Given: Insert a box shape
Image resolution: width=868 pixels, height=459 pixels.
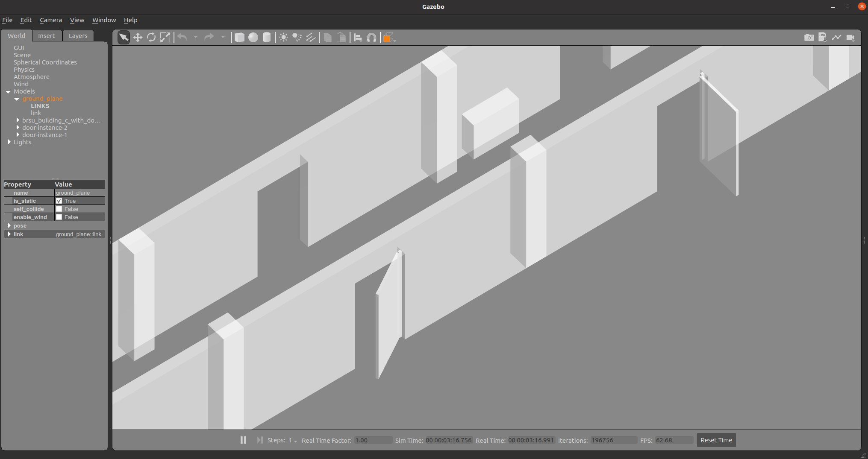Looking at the screenshot, I should tap(239, 38).
